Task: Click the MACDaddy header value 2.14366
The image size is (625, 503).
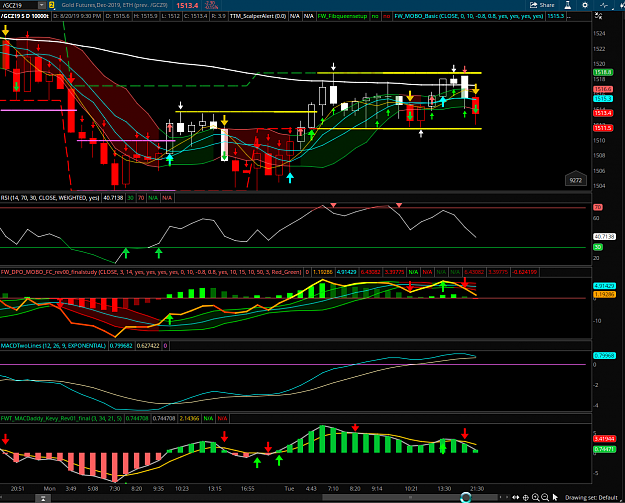Action: tap(189, 419)
